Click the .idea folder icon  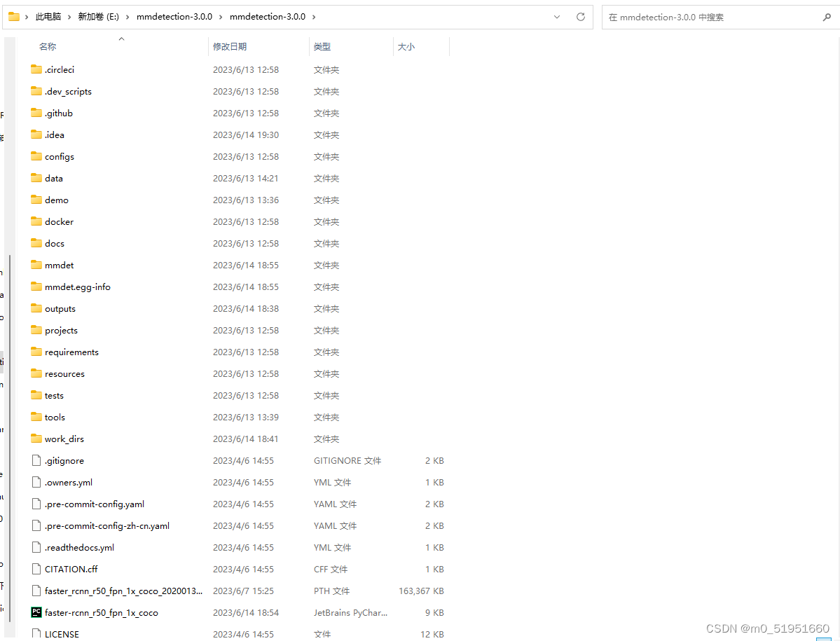[x=36, y=135]
